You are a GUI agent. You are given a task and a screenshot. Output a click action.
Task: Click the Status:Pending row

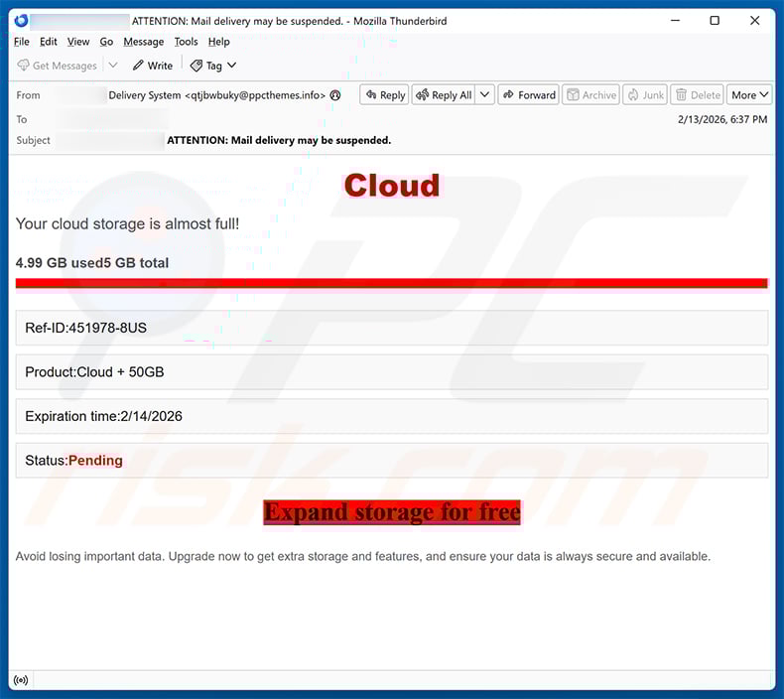[391, 461]
